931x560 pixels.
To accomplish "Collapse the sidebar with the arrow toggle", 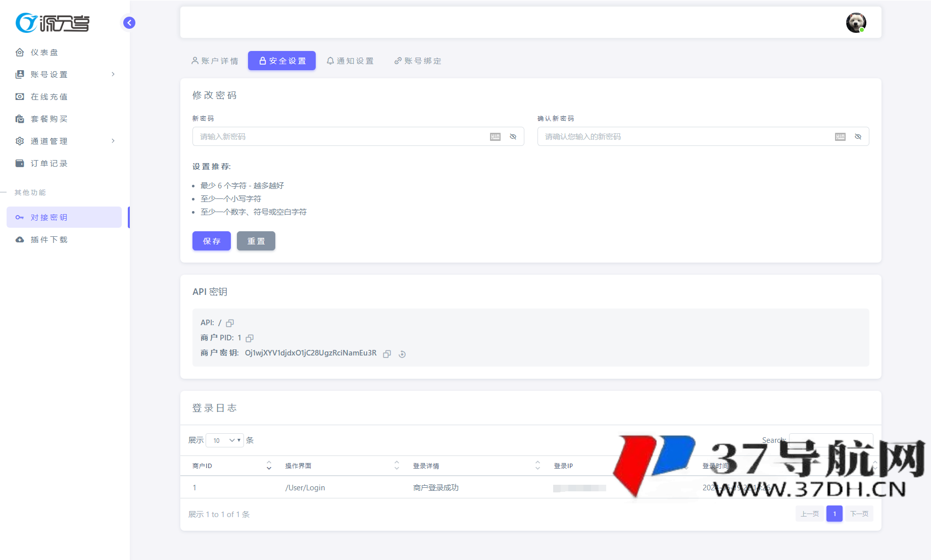I will coord(128,23).
